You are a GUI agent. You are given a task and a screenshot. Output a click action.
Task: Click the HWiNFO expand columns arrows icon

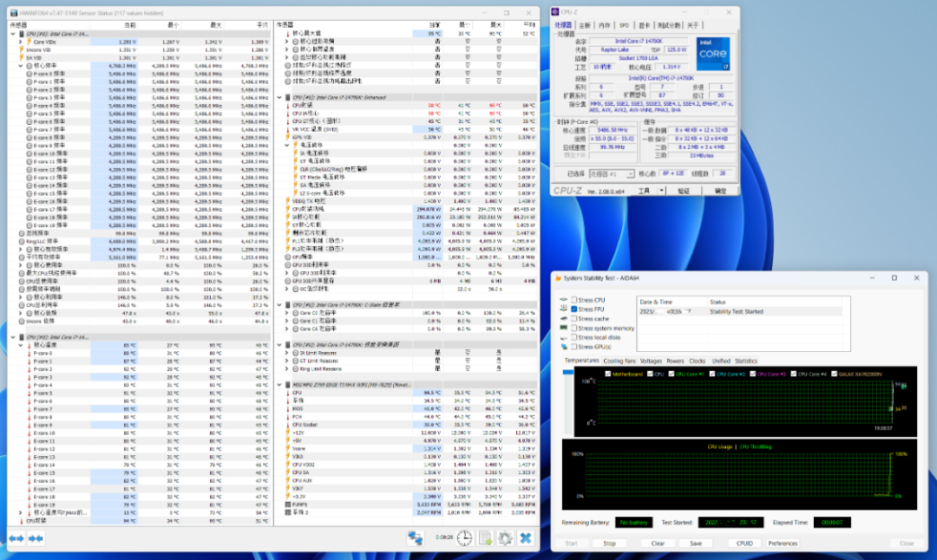(16, 538)
